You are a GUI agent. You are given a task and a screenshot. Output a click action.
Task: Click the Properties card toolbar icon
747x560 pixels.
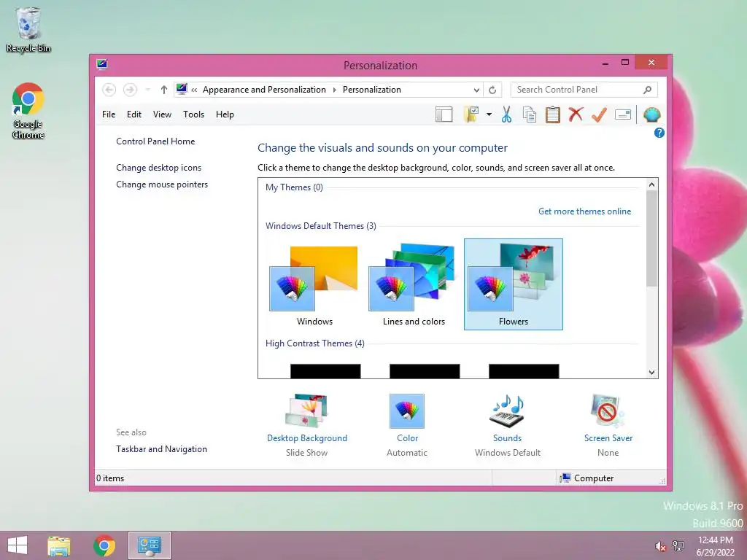(623, 114)
